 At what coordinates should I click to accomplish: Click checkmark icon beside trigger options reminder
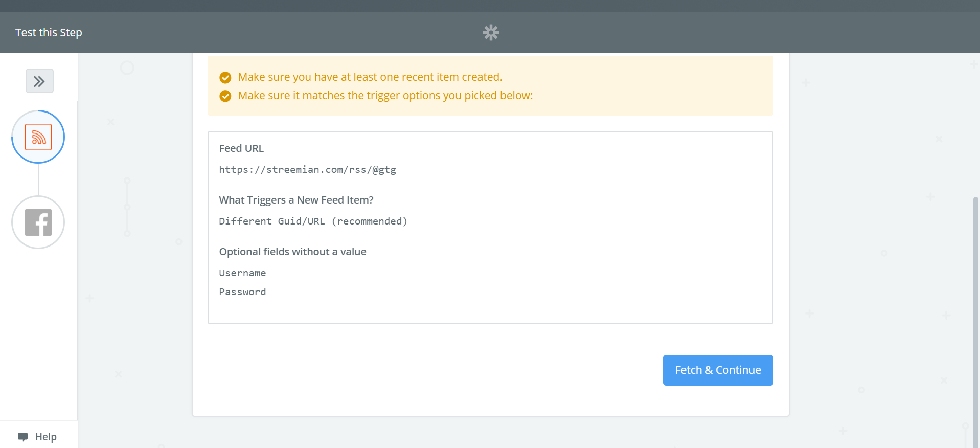point(225,96)
